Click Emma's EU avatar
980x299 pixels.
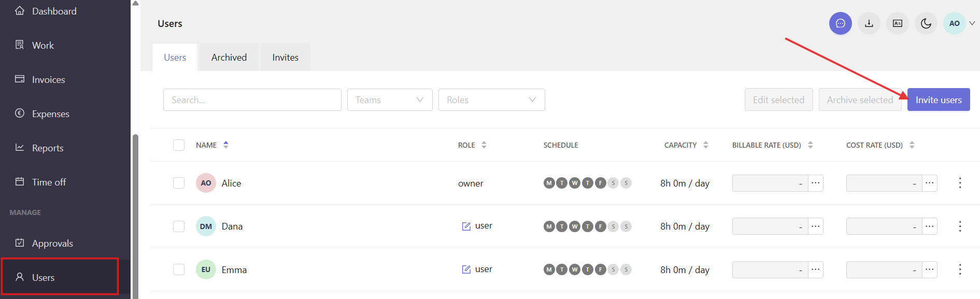206,269
